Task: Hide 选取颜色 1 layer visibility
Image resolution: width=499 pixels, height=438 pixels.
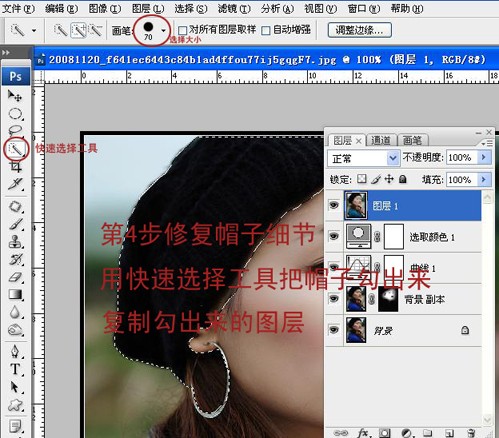Action: point(334,236)
